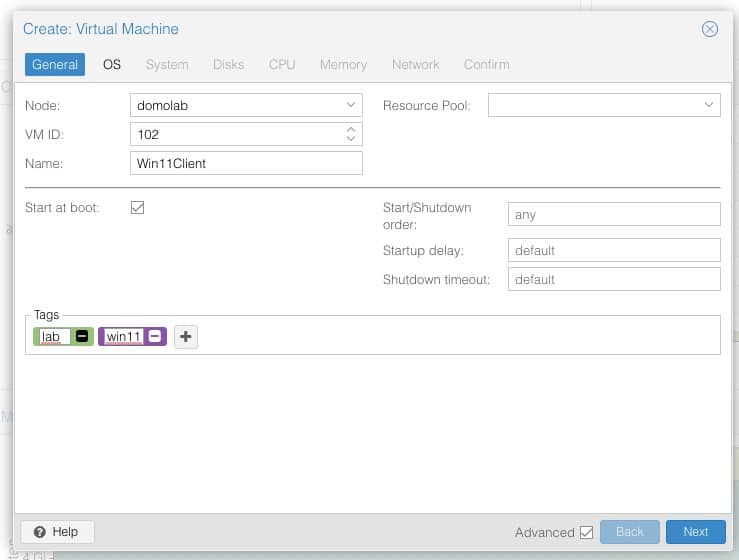Decrement the VM ID with down arrow
This screenshot has width=739, height=560.
point(351,138)
